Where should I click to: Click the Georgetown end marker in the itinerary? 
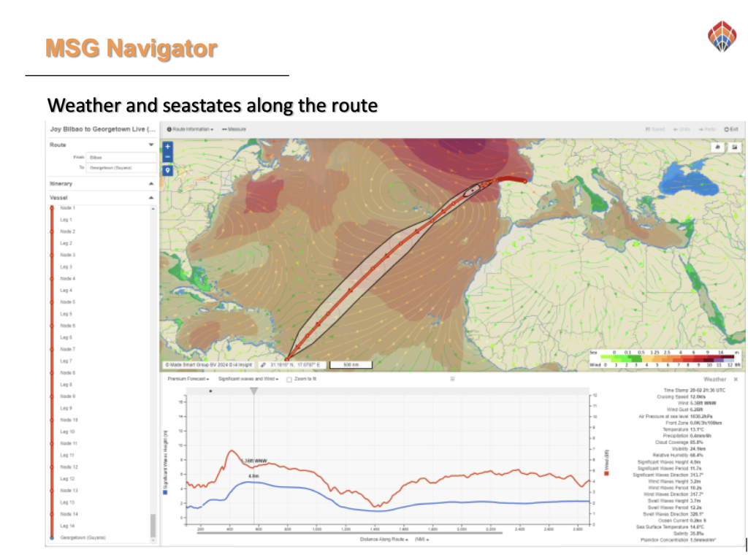tap(52, 537)
